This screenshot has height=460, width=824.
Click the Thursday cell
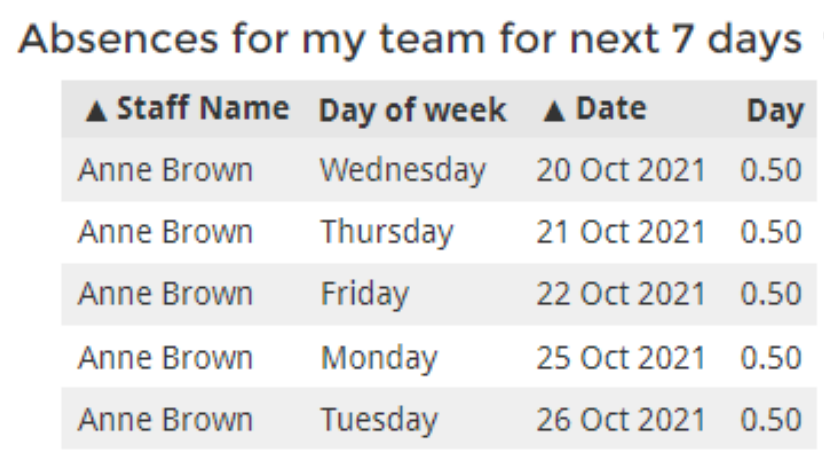tap(386, 232)
